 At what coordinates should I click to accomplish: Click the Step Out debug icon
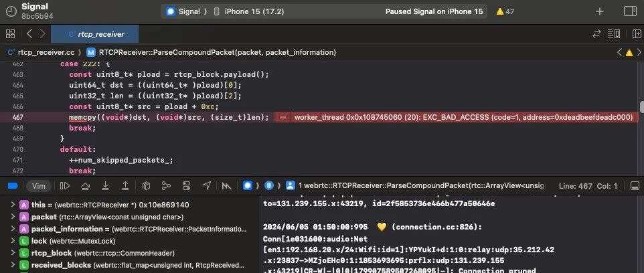point(125,186)
